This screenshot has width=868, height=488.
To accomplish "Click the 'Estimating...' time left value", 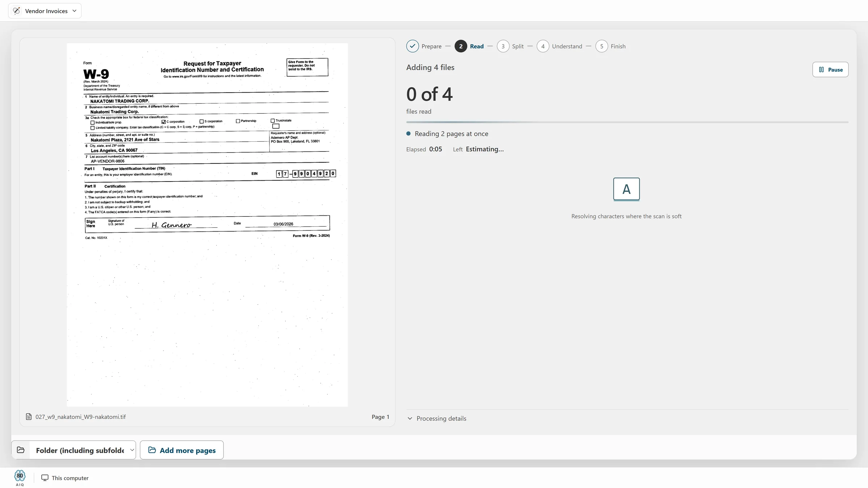I will point(485,149).
